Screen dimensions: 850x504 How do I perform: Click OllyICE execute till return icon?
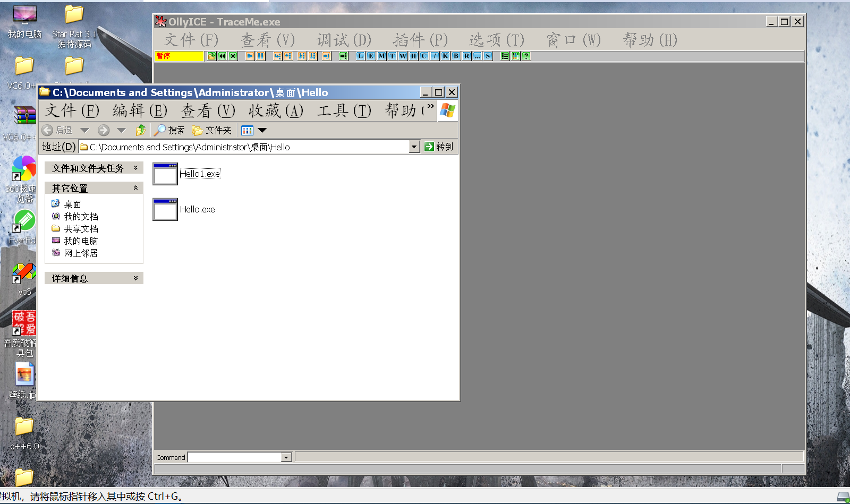pos(326,56)
